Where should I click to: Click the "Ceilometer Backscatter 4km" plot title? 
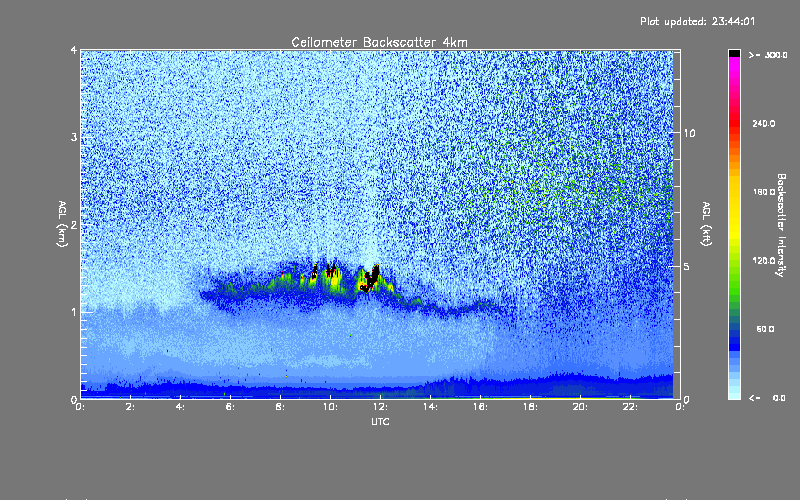coord(379,42)
